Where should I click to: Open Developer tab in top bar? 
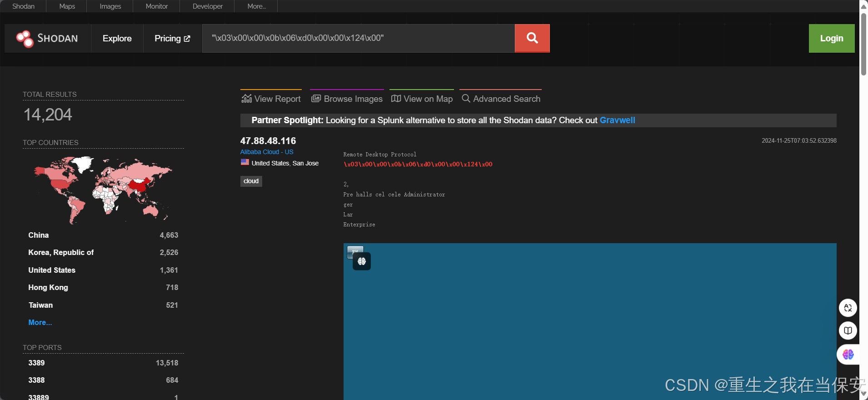click(208, 6)
